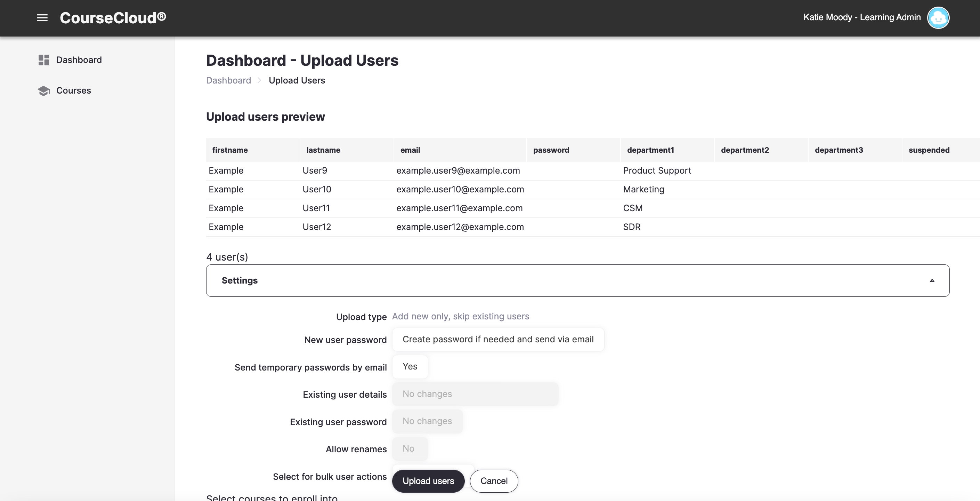Open the hamburger navigation menu
Viewport: 980px width, 501px height.
42,18
